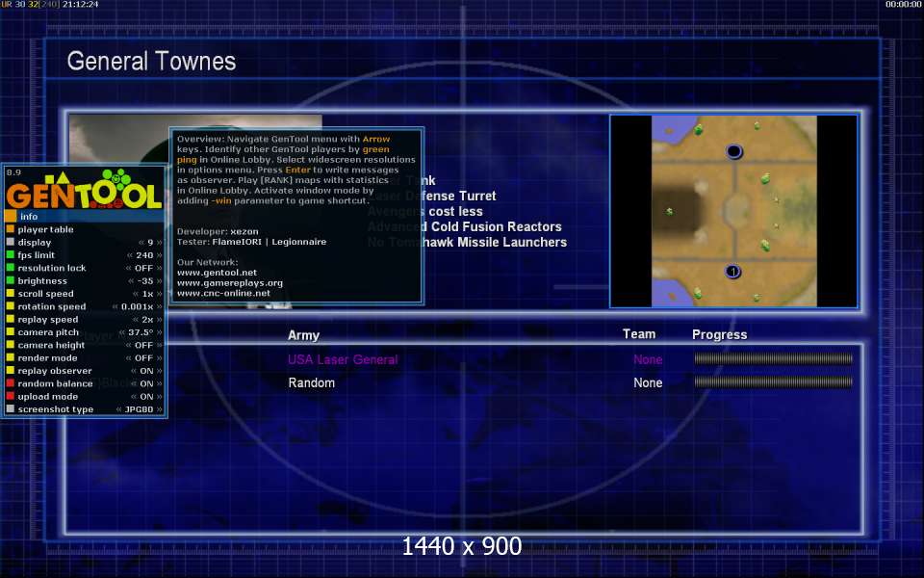Open the www.gamereplays.org link
This screenshot has width=924, height=578.
(x=230, y=283)
